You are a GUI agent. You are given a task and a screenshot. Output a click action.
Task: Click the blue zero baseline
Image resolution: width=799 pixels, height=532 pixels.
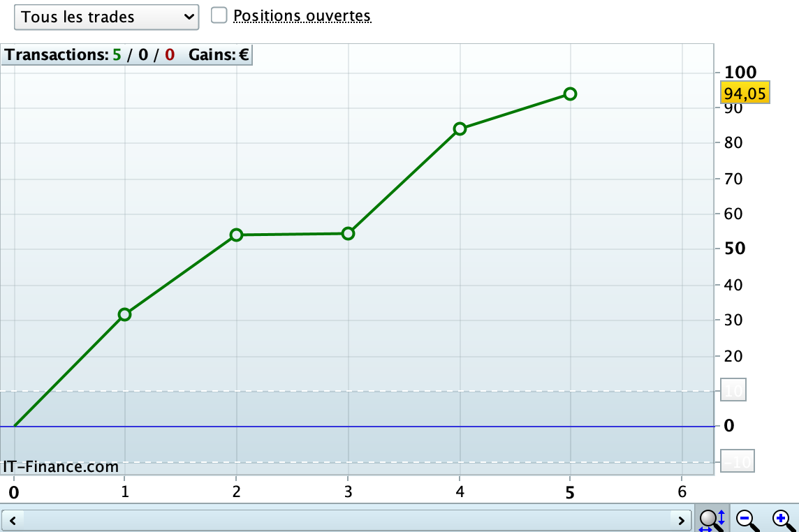[357, 426]
